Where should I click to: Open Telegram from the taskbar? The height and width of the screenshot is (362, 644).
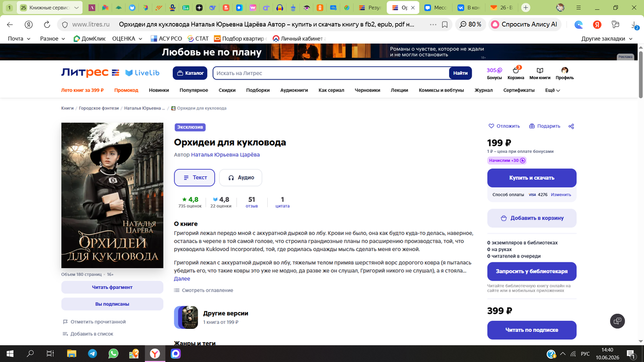93,353
